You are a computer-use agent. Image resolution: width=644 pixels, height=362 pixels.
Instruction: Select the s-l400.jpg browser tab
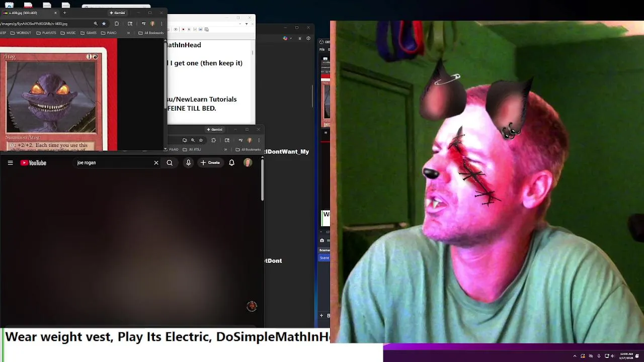[29, 13]
